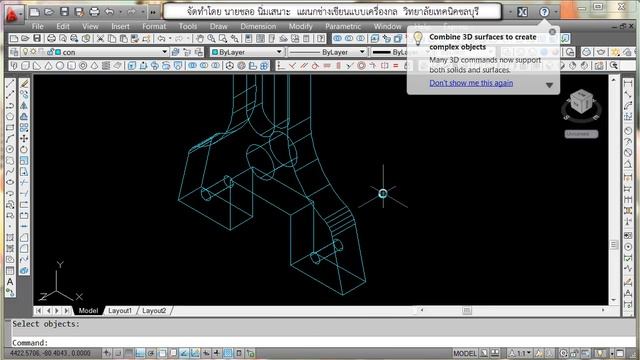Screen dimensions: 640x360
Task: Select the Rotate modify tool
Action: pyautogui.click(x=24, y=149)
